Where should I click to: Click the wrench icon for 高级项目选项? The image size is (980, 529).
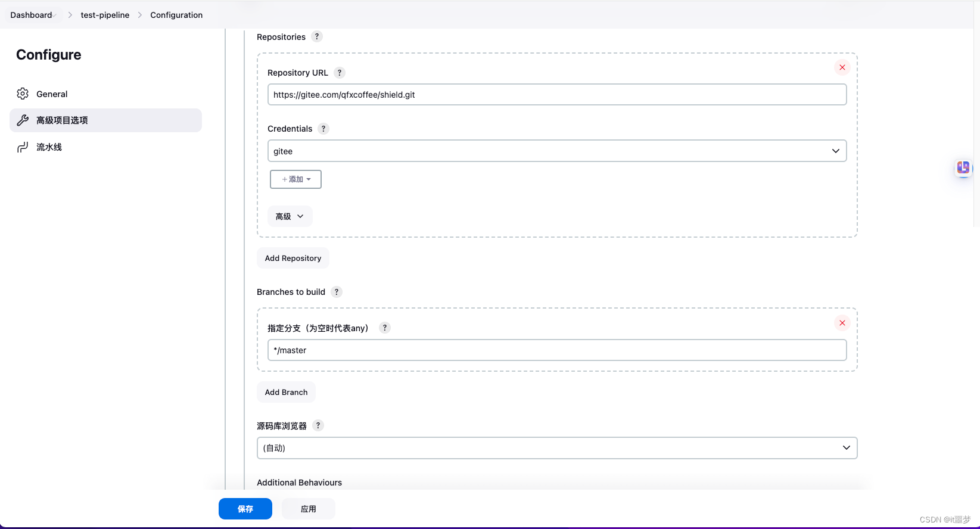(x=23, y=120)
